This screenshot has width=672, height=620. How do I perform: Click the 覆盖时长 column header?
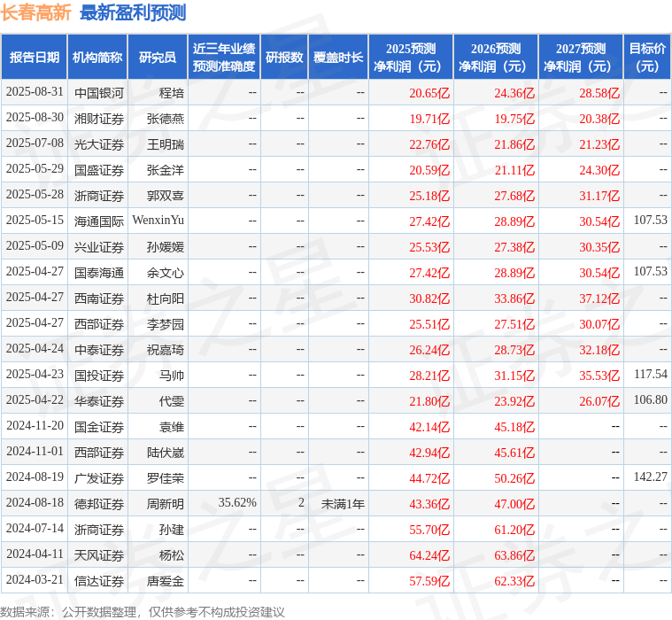338,58
